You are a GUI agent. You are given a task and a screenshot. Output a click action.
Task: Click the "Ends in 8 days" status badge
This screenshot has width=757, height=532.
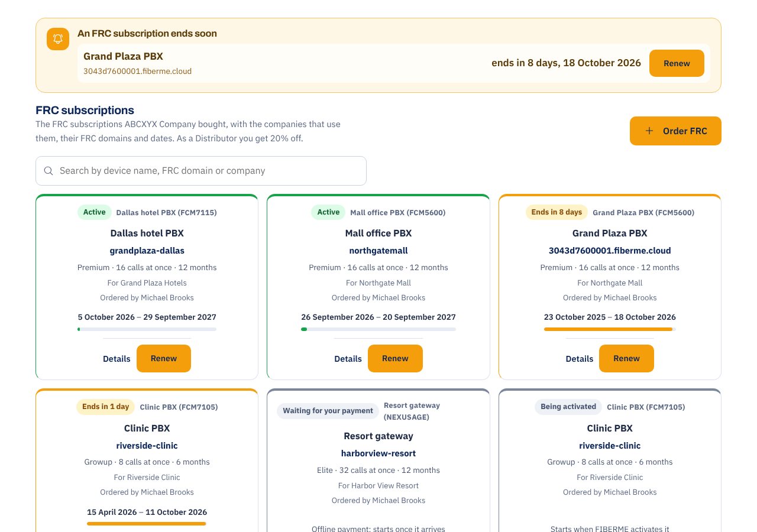point(557,212)
